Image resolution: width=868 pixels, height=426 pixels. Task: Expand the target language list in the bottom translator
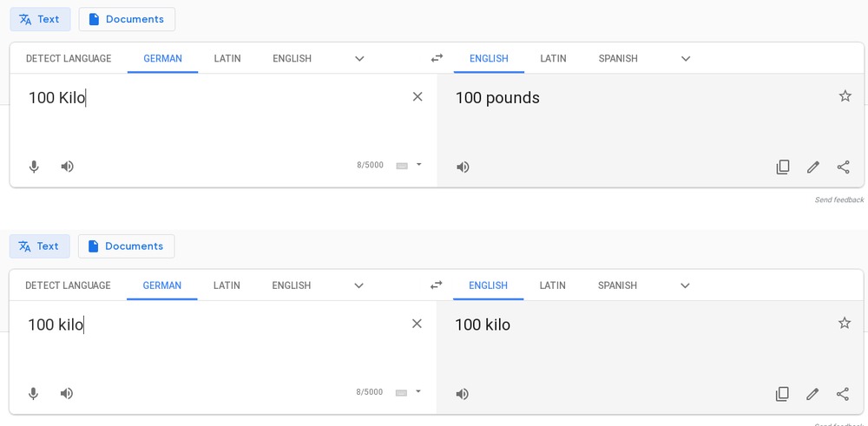(x=685, y=285)
